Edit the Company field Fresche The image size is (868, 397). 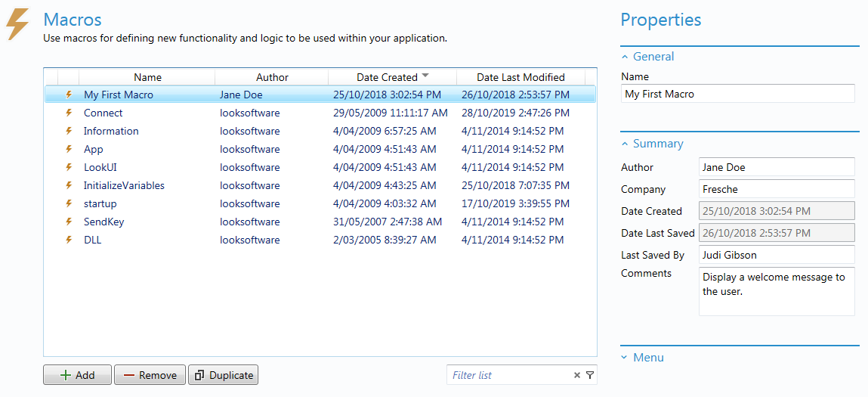(x=777, y=189)
